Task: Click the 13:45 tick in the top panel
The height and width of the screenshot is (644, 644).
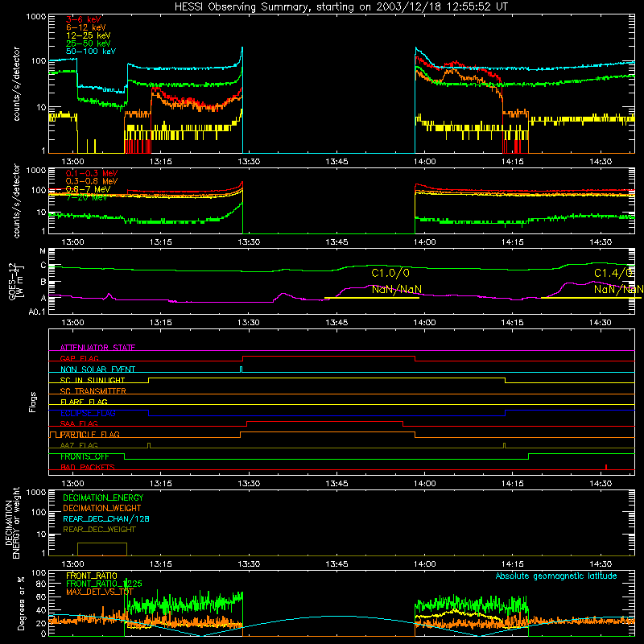Action: point(336,162)
